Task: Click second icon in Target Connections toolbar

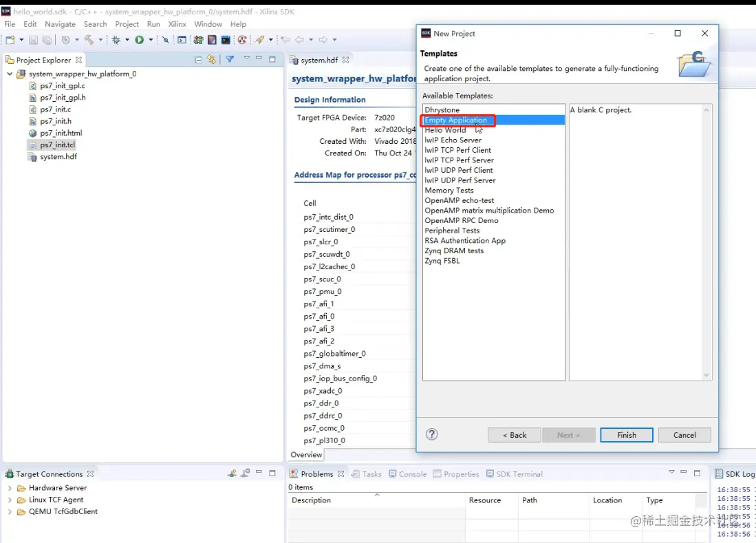Action: click(246, 473)
